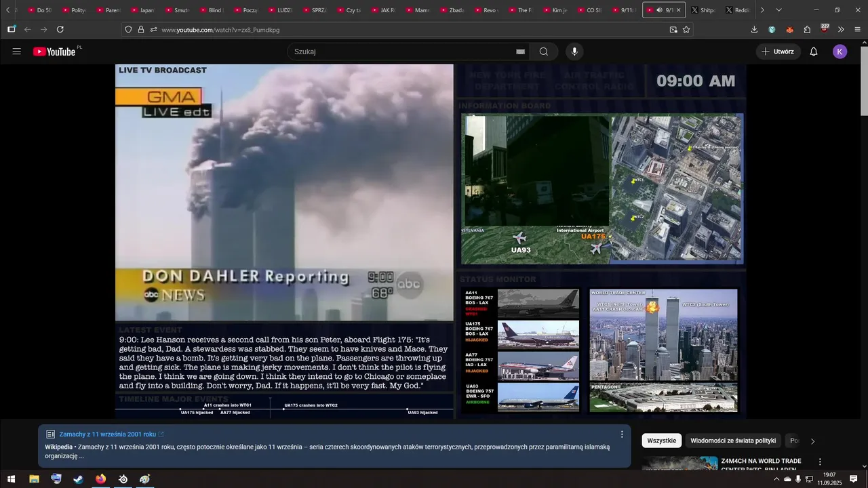Close the active 9/1 tab
The width and height of the screenshot is (868, 488).
(x=678, y=10)
